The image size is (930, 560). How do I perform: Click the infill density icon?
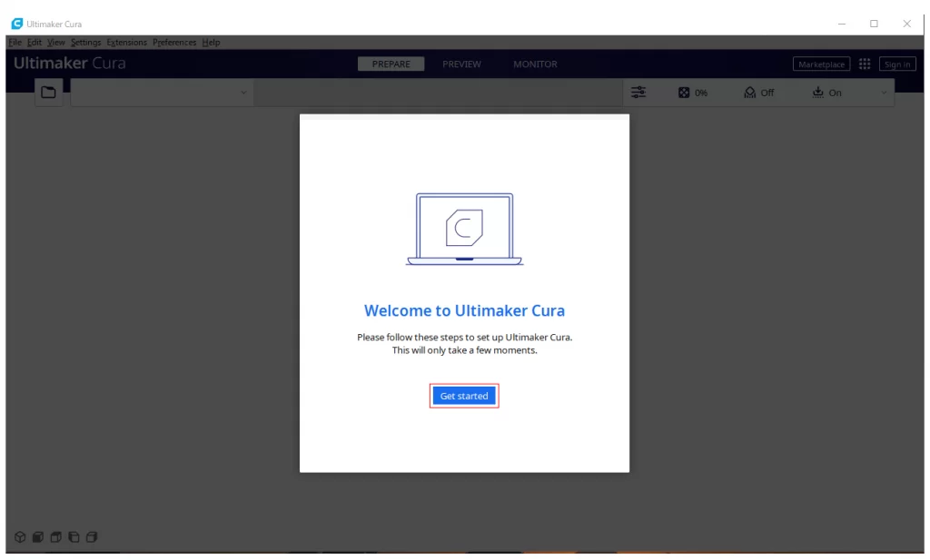coord(684,93)
